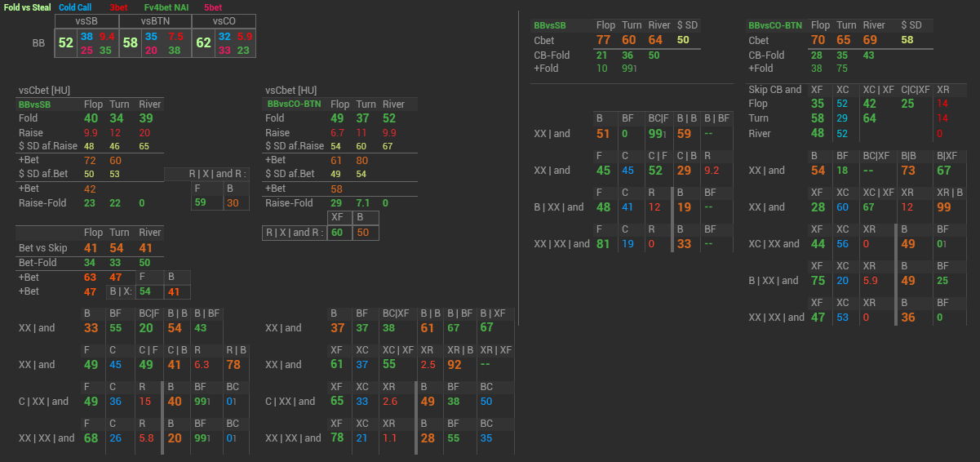Click the red 3bet legend label
The width and height of the screenshot is (980, 462).
pyautogui.click(x=118, y=7)
